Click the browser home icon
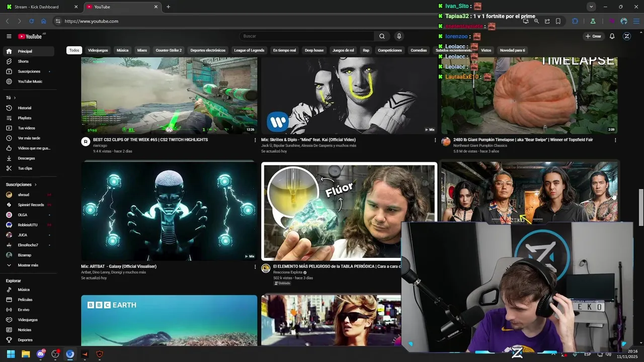 coord(43,21)
